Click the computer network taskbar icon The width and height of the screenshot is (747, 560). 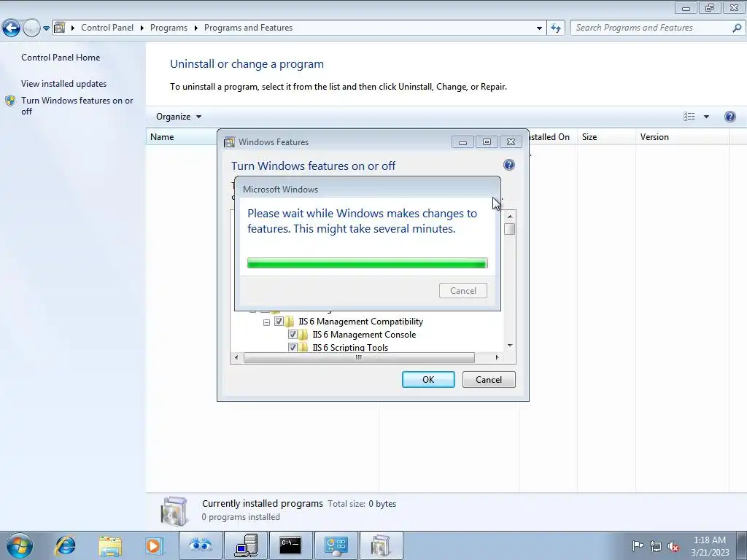tap(246, 545)
